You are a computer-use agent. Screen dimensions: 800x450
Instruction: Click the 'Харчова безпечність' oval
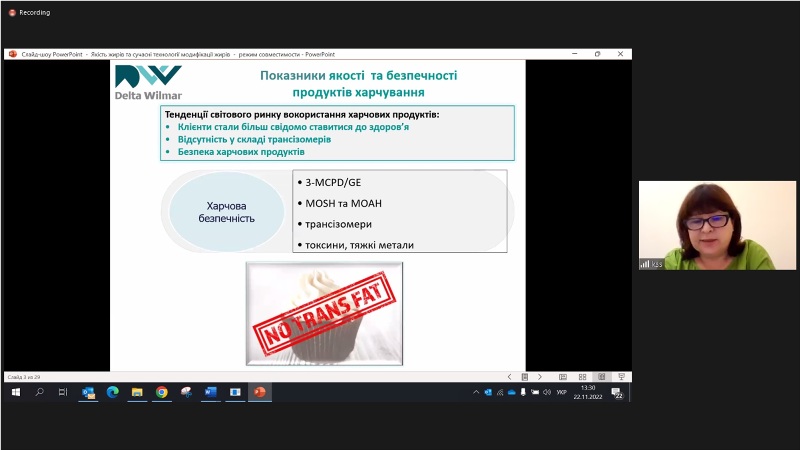(227, 212)
